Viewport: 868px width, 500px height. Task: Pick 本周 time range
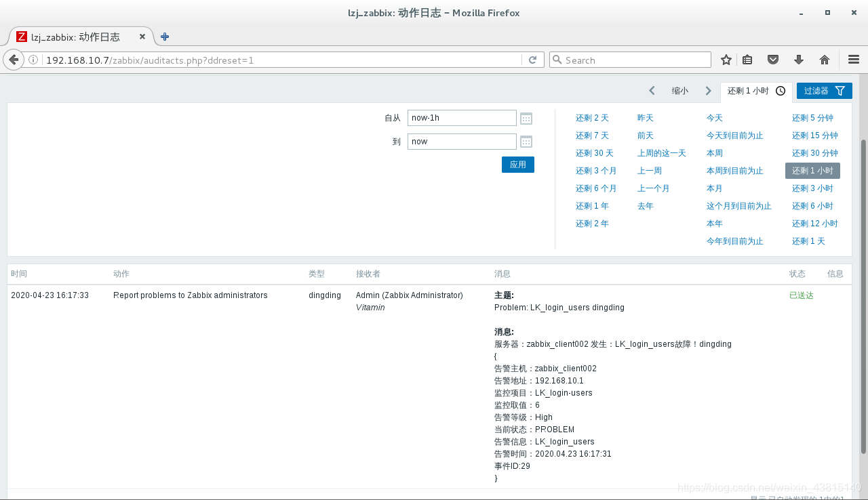pos(715,153)
